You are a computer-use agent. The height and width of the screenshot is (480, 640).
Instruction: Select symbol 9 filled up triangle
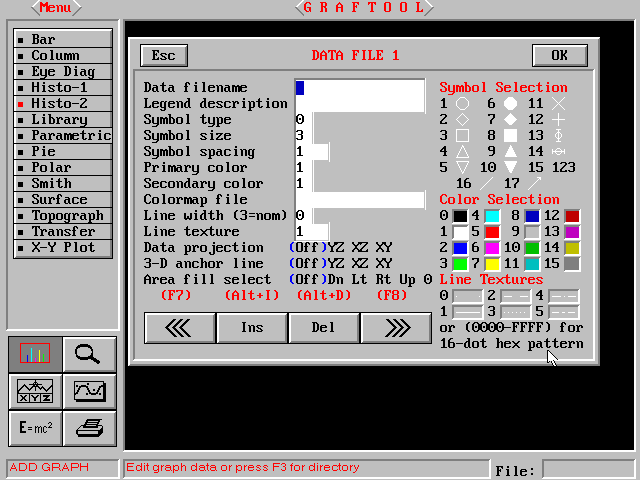(510, 151)
